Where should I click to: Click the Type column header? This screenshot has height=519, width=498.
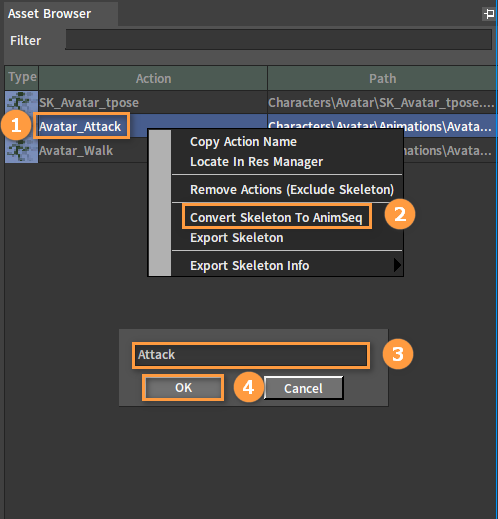click(22, 78)
